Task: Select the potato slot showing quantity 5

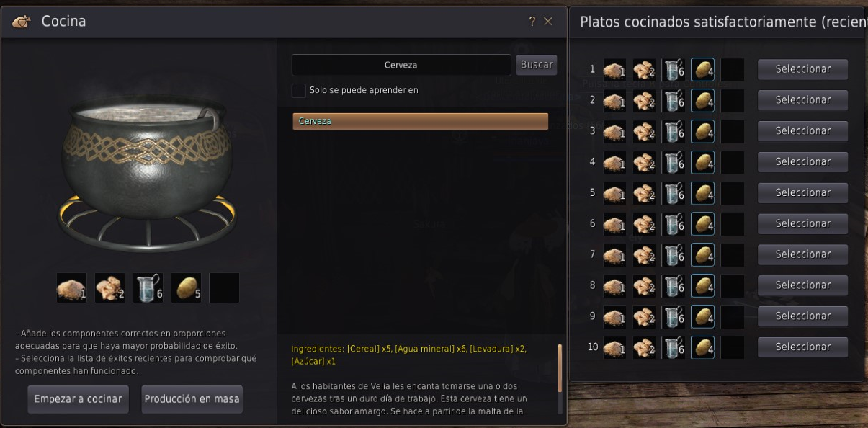Action: 186,287
